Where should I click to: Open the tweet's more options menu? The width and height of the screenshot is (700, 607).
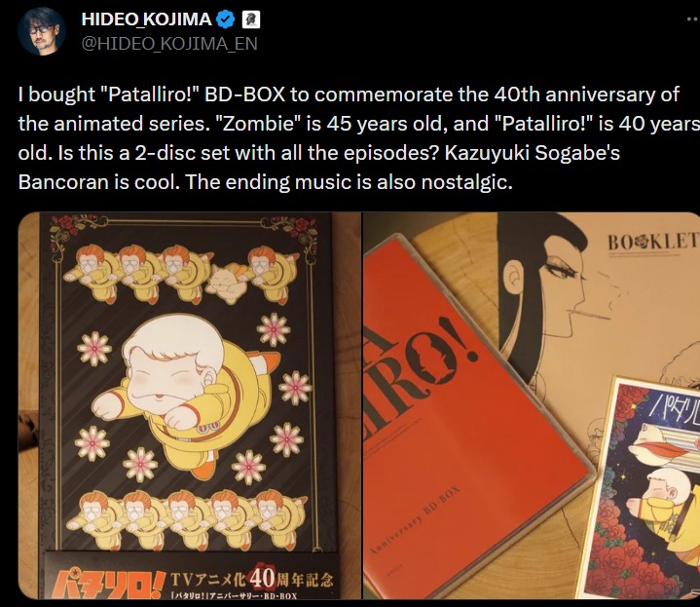pos(692,19)
